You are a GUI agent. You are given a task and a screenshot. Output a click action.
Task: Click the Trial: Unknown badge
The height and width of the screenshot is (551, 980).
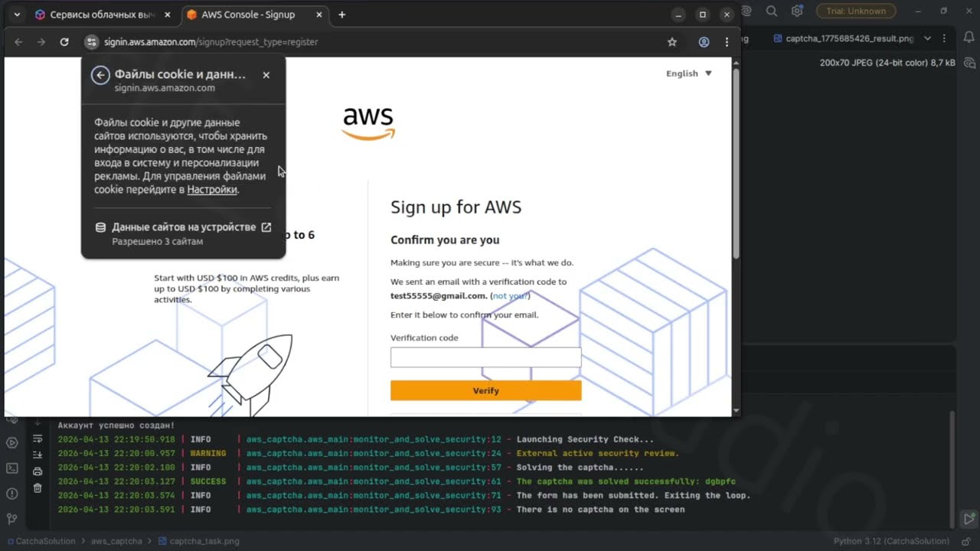point(856,11)
